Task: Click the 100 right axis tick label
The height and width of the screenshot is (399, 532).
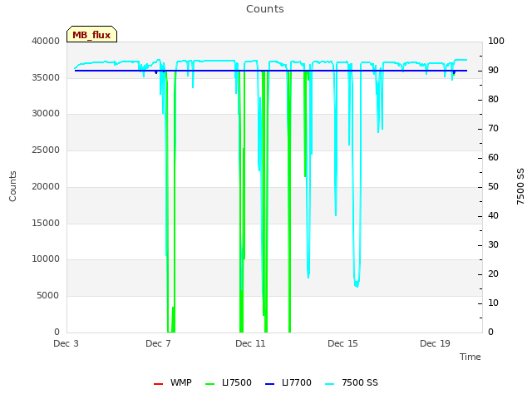Action: coord(496,41)
